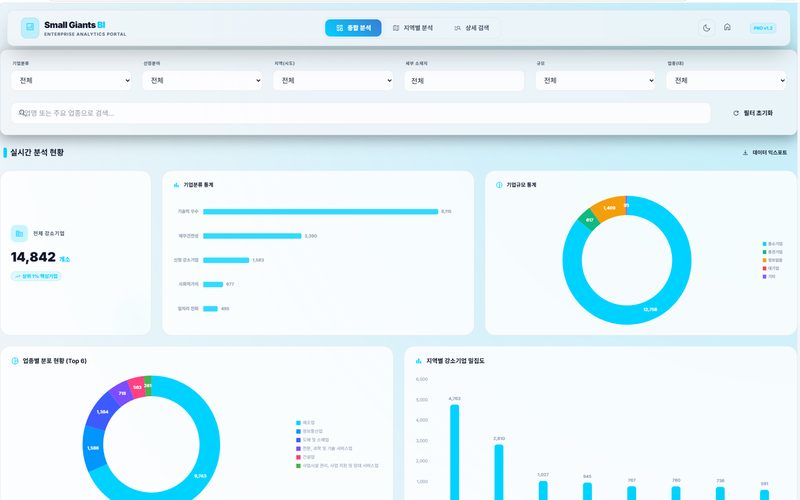Switch to the 상세 검색 tab
Viewport: 800px width, 500px height.
471,28
